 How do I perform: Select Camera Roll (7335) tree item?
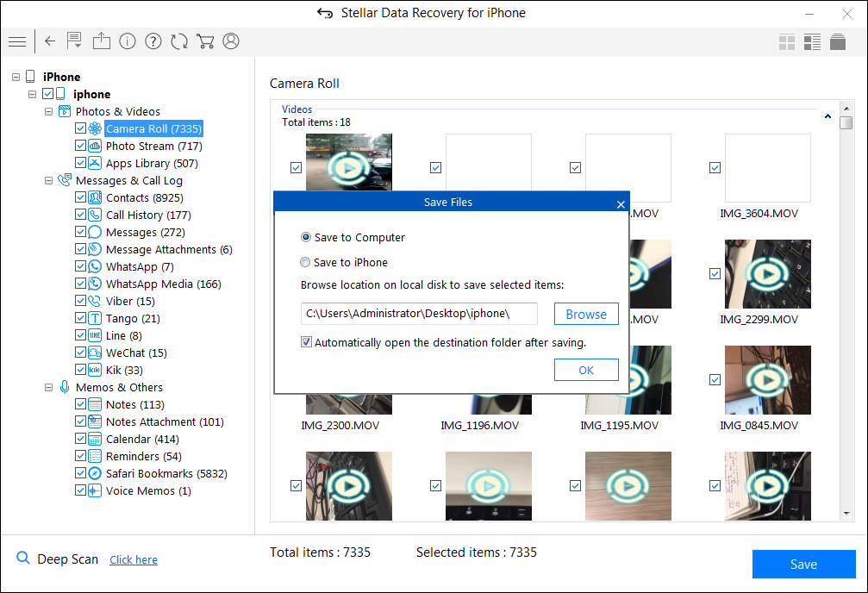pos(154,129)
